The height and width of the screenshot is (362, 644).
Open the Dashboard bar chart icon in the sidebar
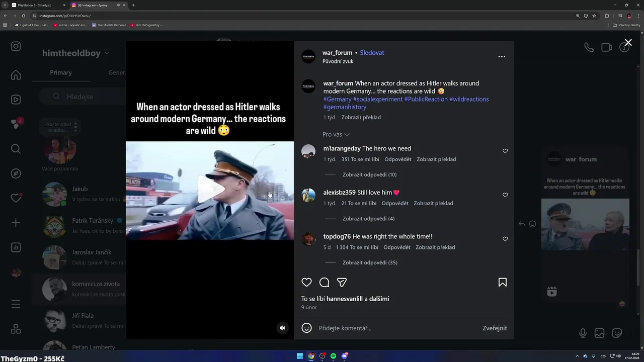pyautogui.click(x=16, y=247)
